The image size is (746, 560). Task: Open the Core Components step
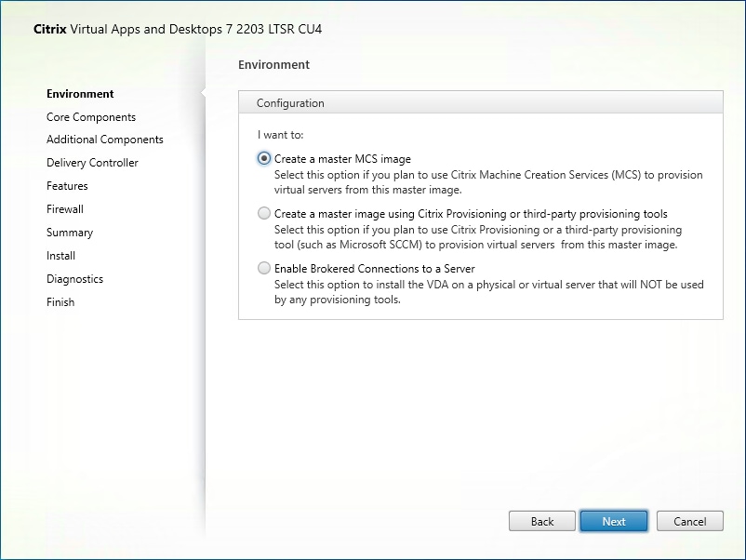coord(91,116)
